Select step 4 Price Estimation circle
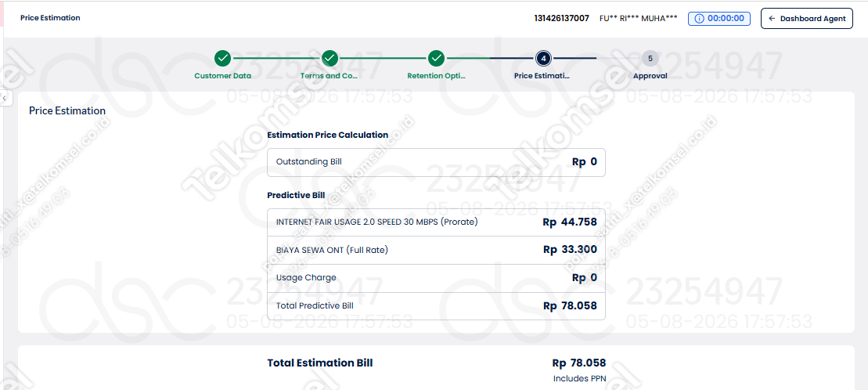The width and height of the screenshot is (868, 390). click(x=544, y=58)
